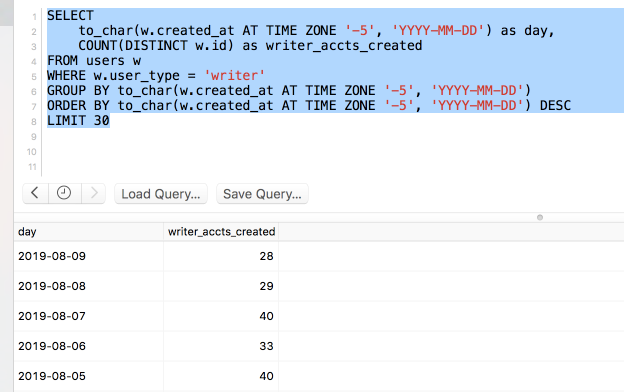Go to previous query in history
Image resolution: width=624 pixels, height=392 pixels.
coord(35,193)
